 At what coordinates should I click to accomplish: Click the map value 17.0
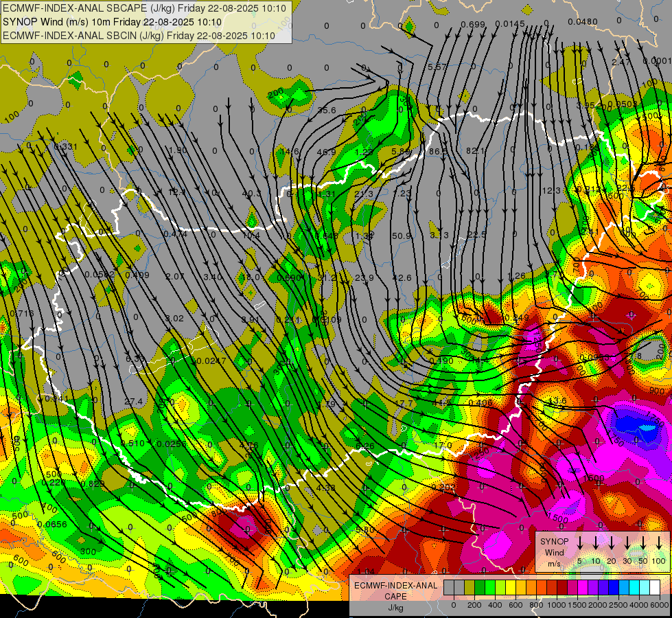point(443,445)
